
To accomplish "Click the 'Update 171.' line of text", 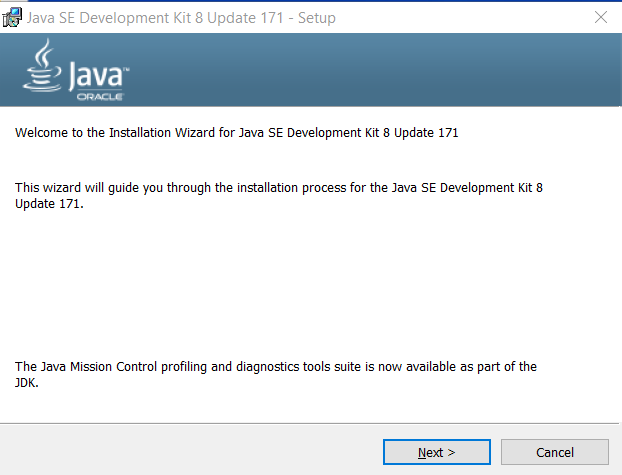I will (x=49, y=204).
